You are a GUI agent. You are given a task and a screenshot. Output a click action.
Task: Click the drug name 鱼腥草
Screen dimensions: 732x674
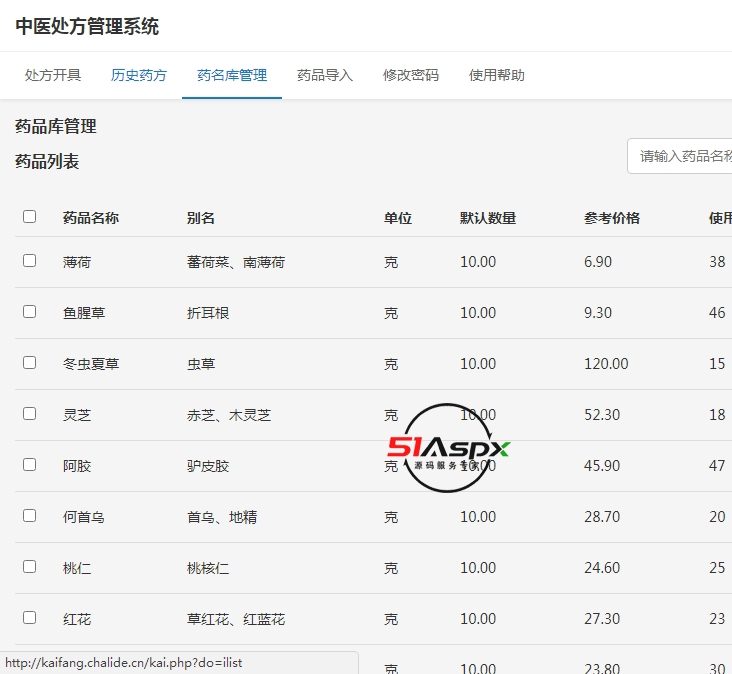(x=84, y=313)
